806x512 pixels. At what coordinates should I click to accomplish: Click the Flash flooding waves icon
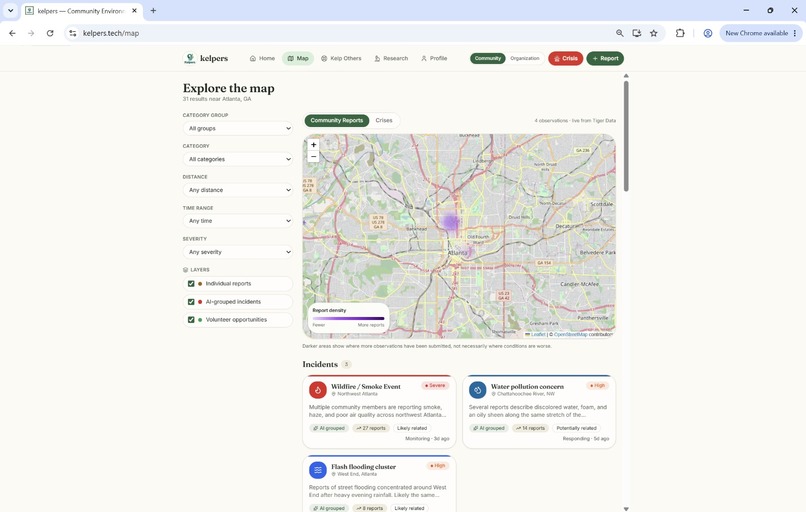point(318,470)
